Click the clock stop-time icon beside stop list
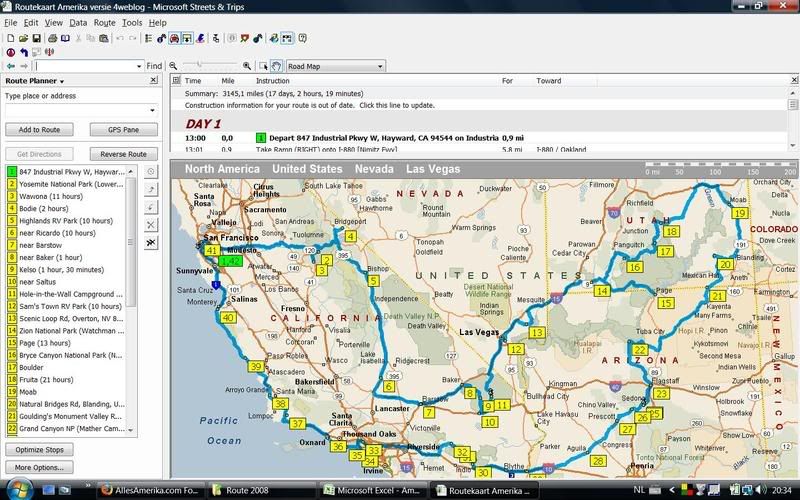 pyautogui.click(x=151, y=172)
